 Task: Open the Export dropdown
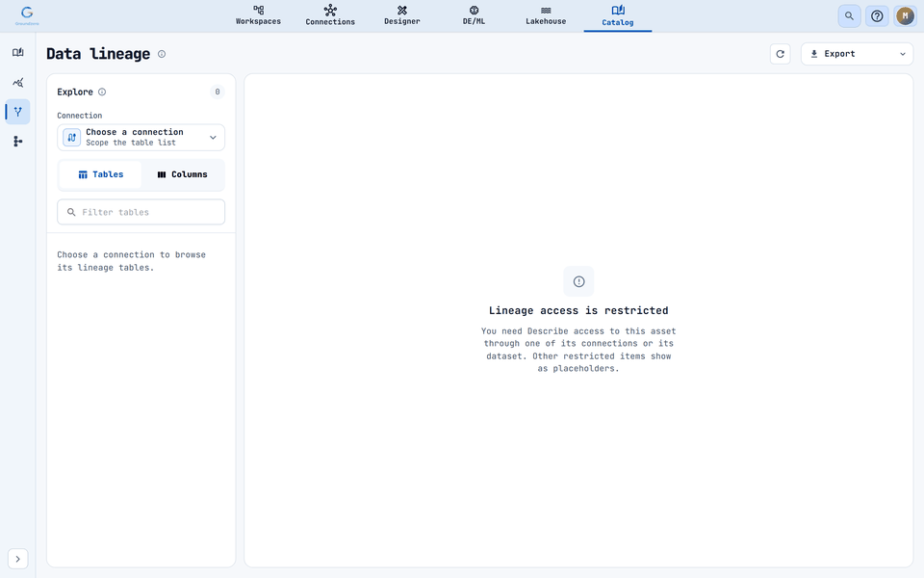[x=857, y=54]
